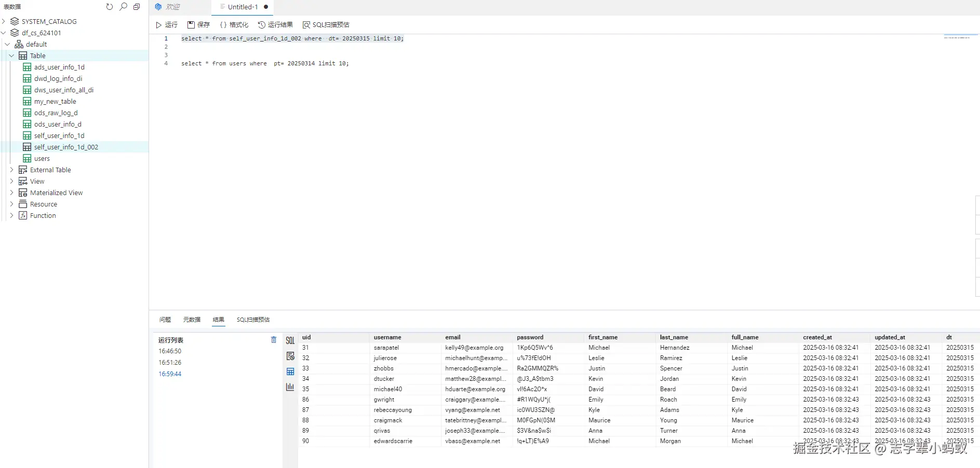Switch results to chart view
The image size is (980, 468).
(290, 387)
